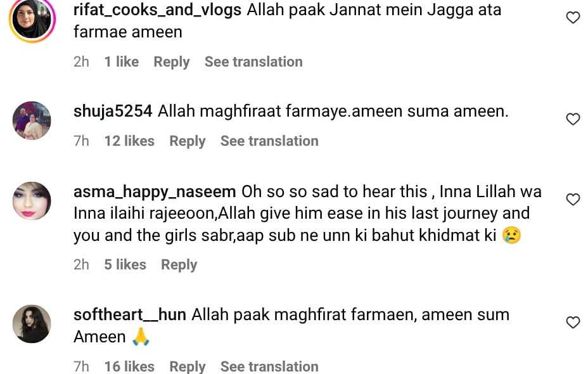Open asma_happy_naseem's profile avatar

31,201
